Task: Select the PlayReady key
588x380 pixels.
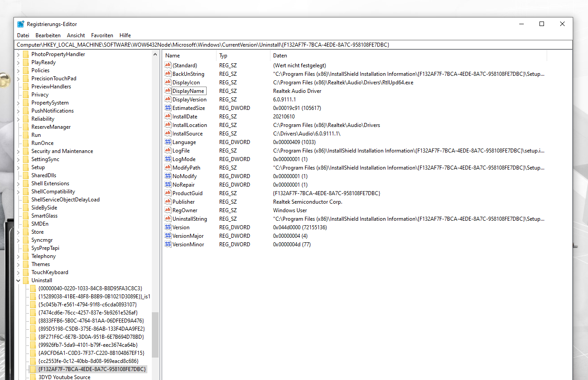Action: [44, 62]
